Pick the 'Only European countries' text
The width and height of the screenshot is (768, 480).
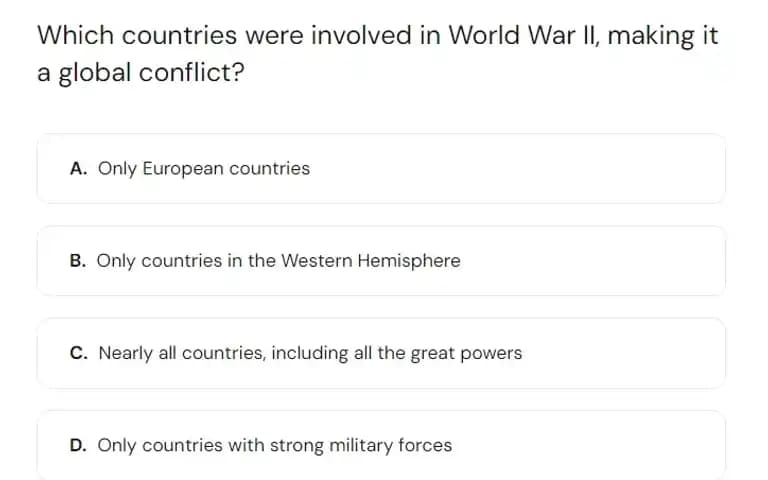point(204,169)
